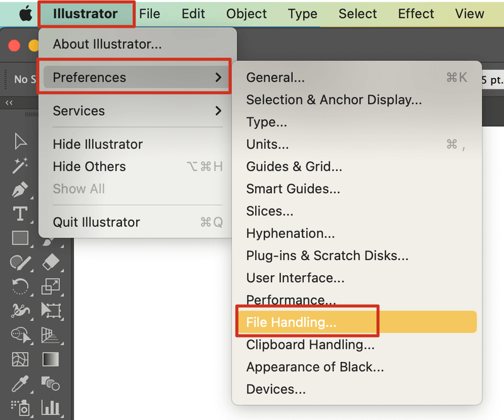
Task: Open the Column Graph tool
Action: coord(52,408)
